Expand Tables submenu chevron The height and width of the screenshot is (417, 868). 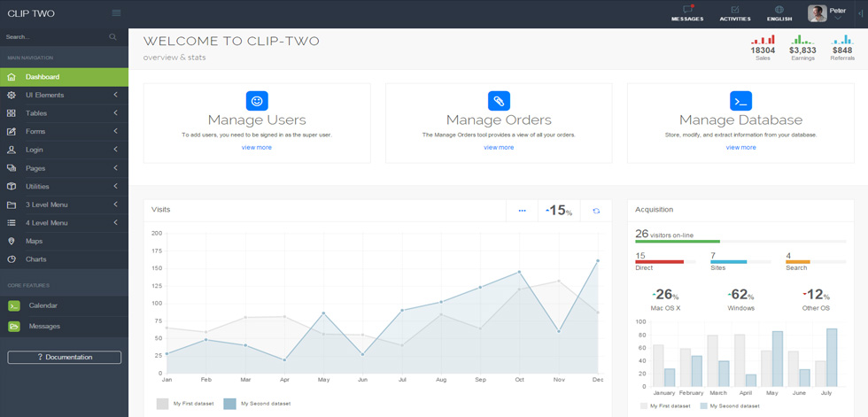(x=116, y=112)
